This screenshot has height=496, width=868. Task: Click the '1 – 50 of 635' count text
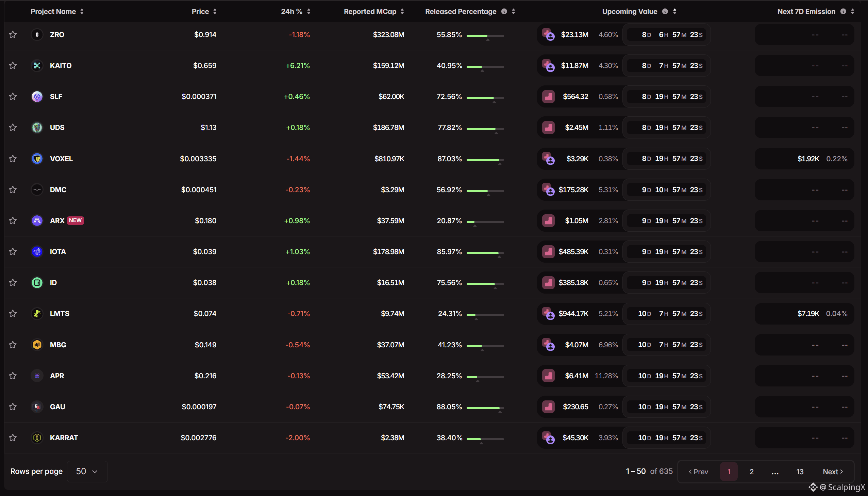tap(649, 471)
